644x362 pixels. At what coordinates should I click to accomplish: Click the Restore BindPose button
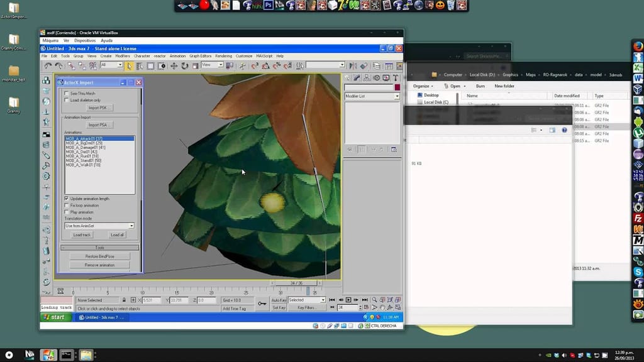click(x=100, y=256)
